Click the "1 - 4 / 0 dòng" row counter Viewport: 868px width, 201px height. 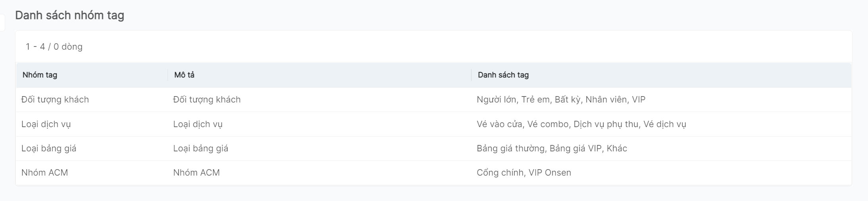pos(54,47)
